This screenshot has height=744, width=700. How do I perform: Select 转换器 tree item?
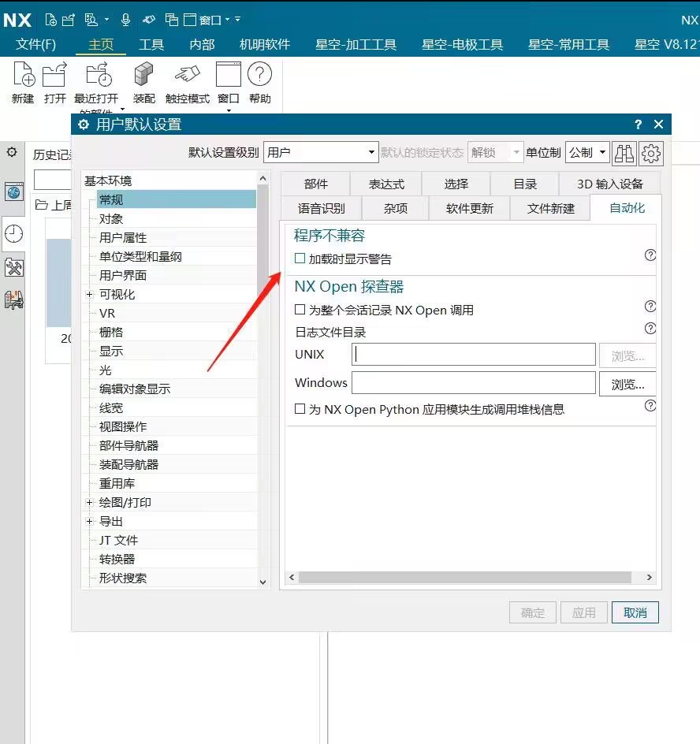[x=117, y=559]
